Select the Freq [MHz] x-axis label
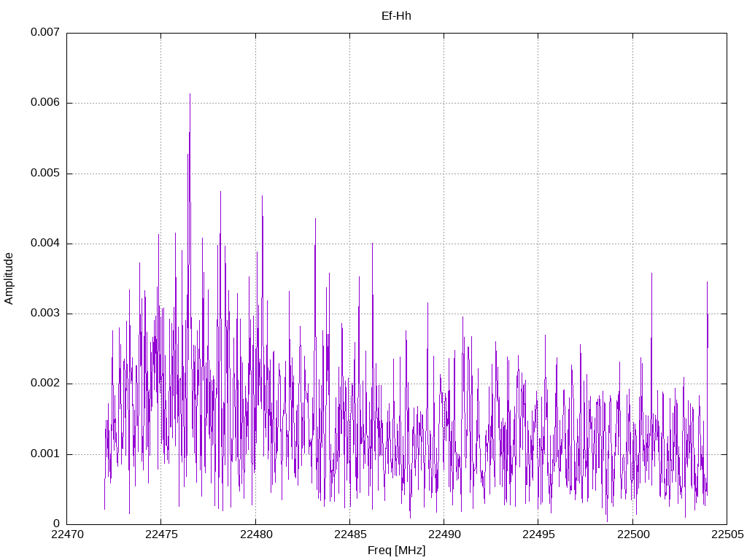Viewport: 747px width, 560px height. point(396,550)
